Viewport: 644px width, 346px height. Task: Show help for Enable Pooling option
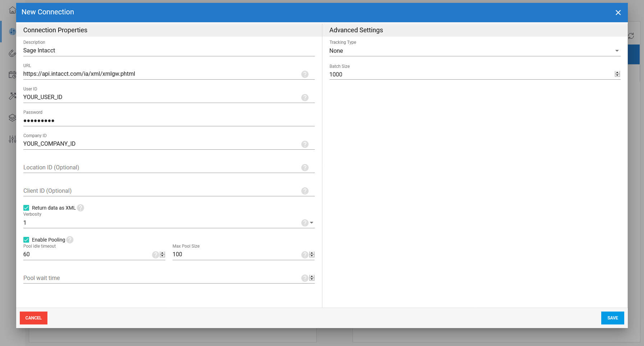point(70,240)
